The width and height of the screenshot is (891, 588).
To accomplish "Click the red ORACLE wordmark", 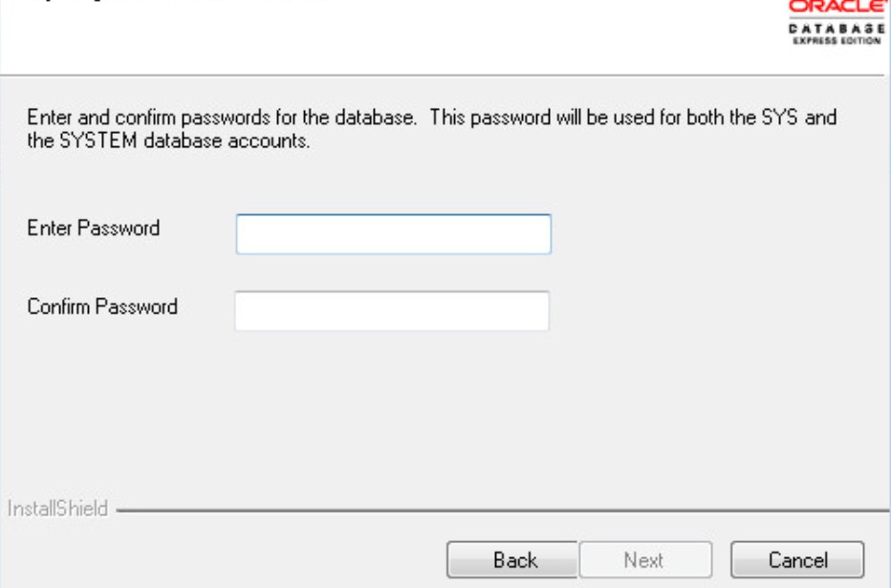I will pos(837,7).
